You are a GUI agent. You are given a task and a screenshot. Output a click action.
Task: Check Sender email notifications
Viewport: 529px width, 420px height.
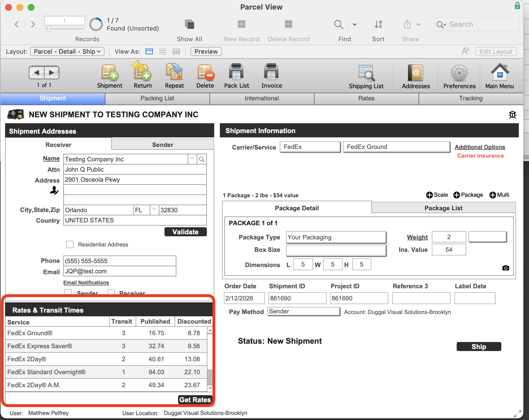coord(68,293)
